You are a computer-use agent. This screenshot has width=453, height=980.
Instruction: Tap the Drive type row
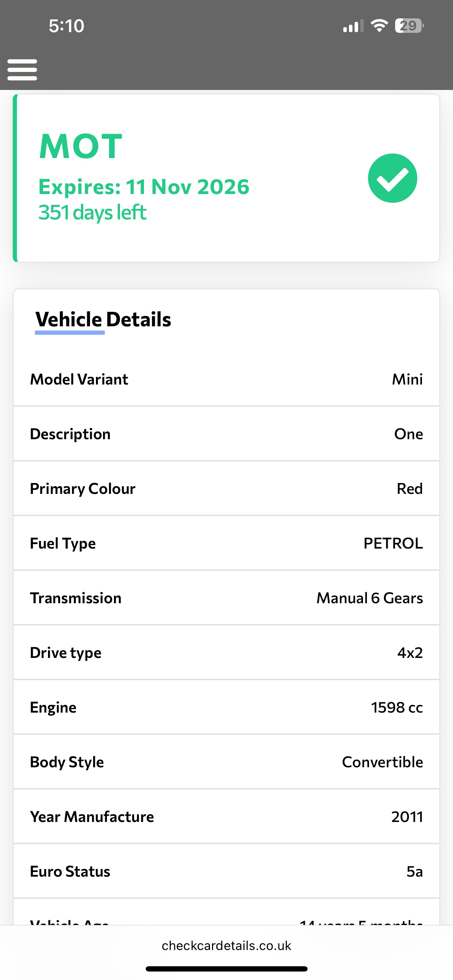226,653
